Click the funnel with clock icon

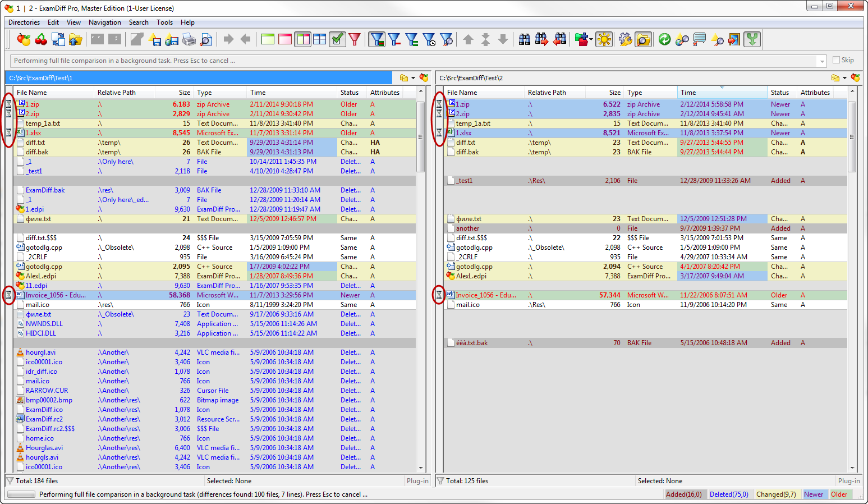429,39
